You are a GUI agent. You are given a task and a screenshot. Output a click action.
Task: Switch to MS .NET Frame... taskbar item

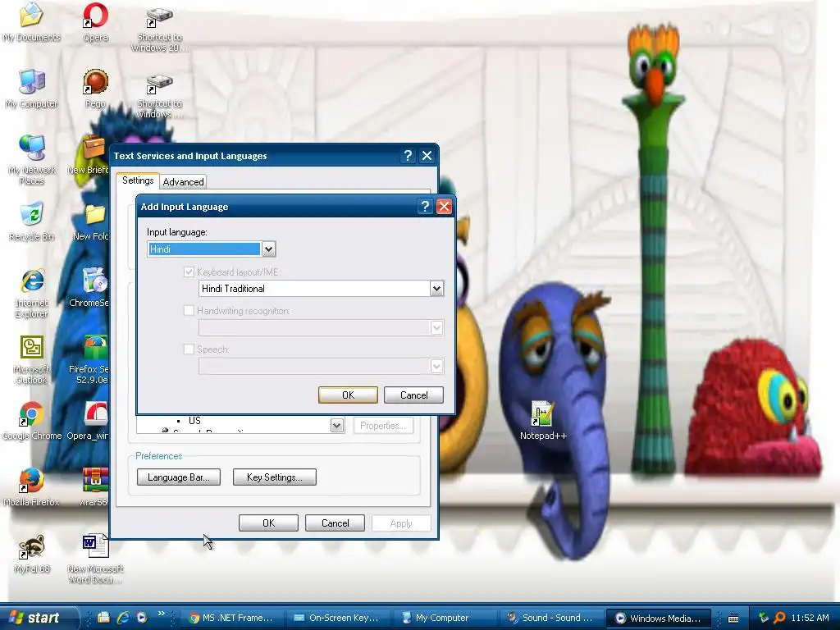(x=231, y=619)
